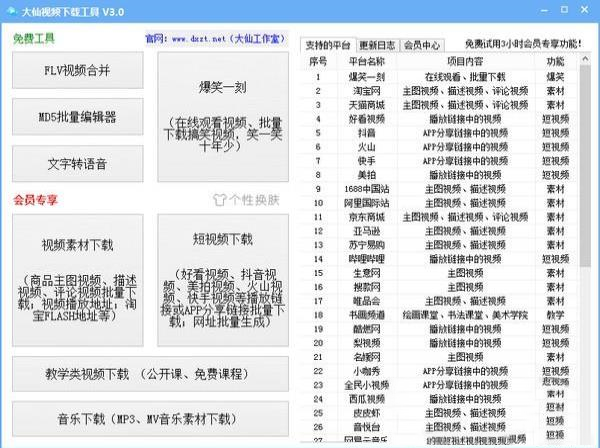Select the 爆笑一刻 row in platform list
The height and width of the screenshot is (448, 600).
[439, 77]
